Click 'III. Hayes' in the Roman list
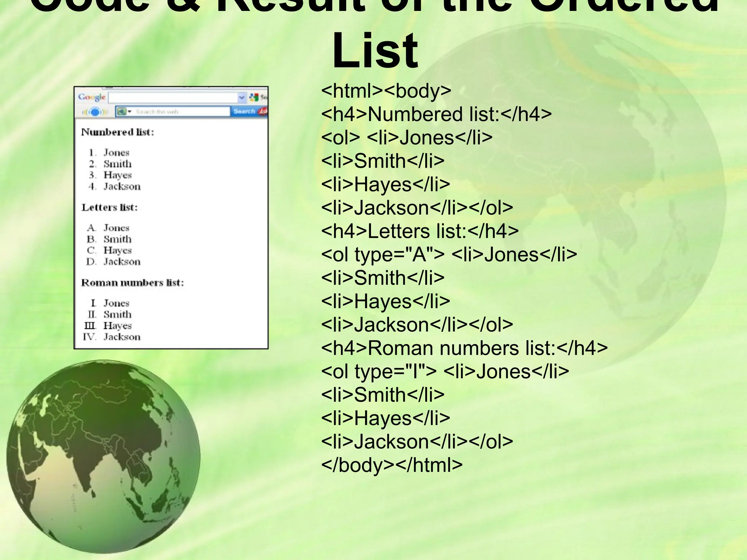Screen dimensions: 747x560 click(x=108, y=326)
